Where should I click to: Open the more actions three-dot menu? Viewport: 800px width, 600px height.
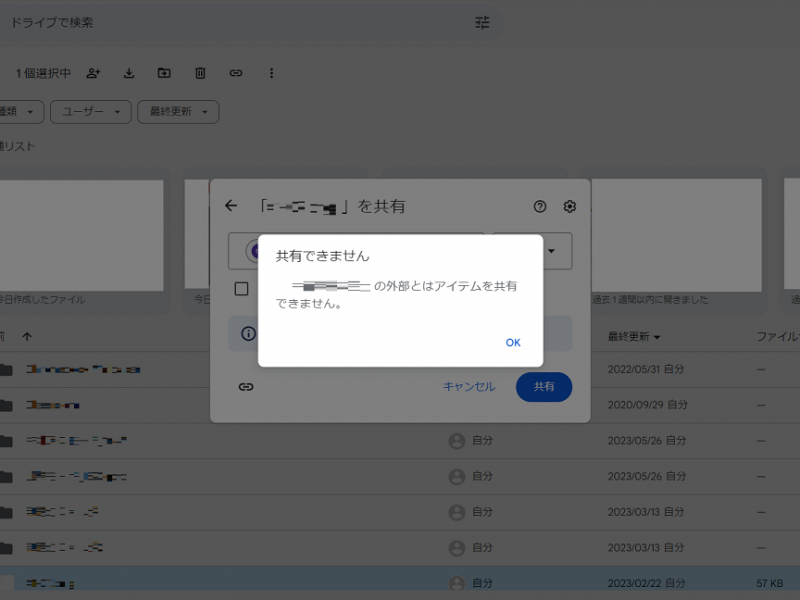271,73
